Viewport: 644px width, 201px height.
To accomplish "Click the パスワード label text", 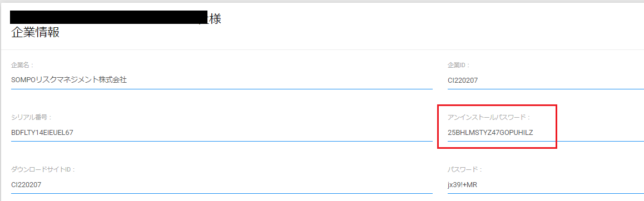I will coord(464,169).
